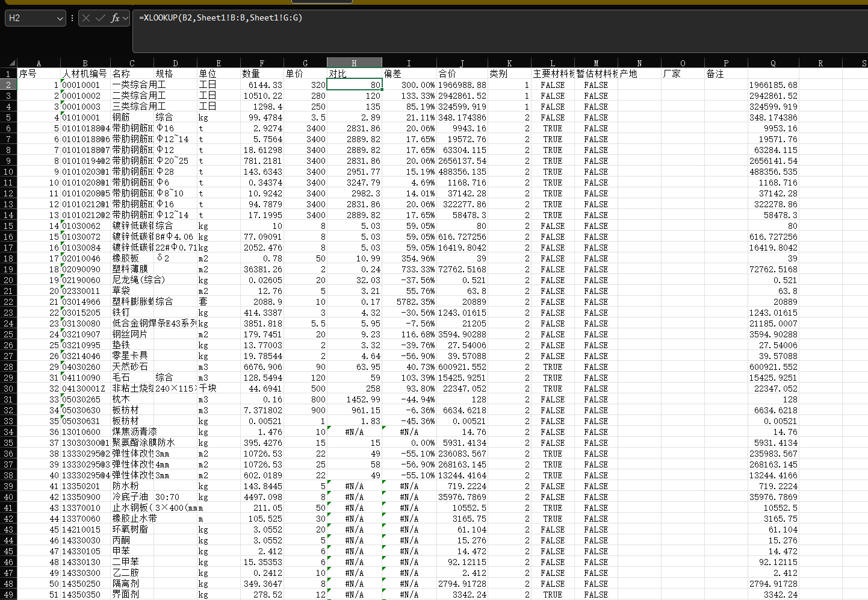Select column J header
This screenshot has height=600, width=868.
[x=462, y=63]
